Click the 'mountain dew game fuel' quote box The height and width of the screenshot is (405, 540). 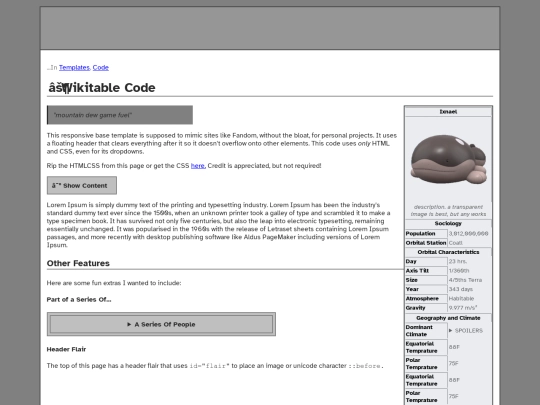(120, 115)
